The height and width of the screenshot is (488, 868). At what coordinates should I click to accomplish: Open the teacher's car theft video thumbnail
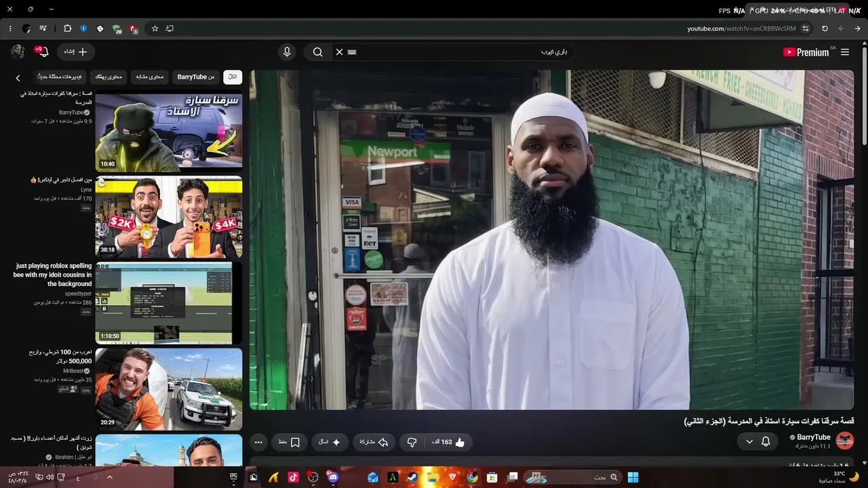(169, 131)
